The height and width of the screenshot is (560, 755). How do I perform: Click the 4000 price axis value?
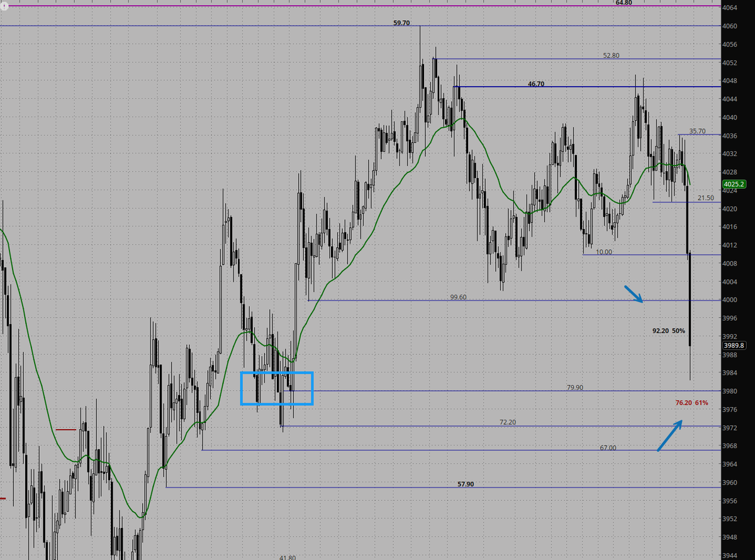click(730, 300)
